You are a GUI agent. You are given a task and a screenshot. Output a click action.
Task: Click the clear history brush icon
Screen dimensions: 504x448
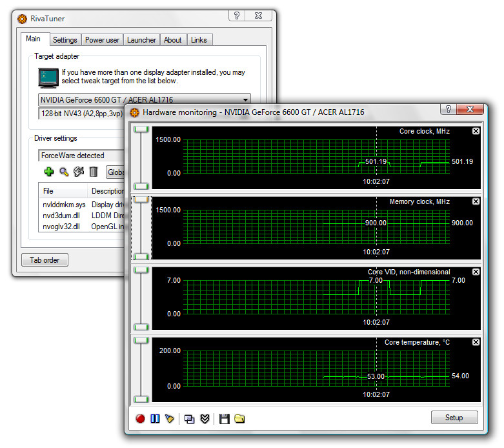pyautogui.click(x=169, y=418)
